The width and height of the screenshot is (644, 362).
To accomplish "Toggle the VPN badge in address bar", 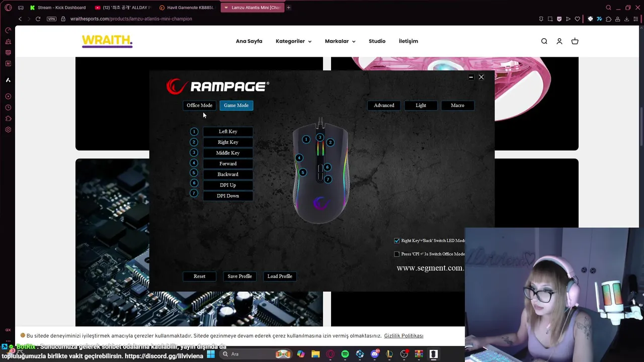I will pyautogui.click(x=51, y=19).
